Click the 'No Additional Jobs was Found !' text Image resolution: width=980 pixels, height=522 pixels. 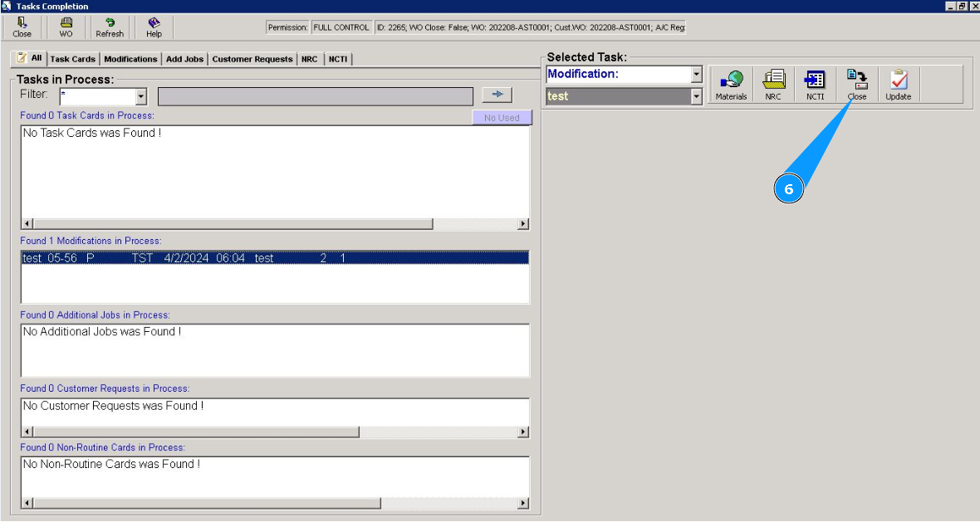pyautogui.click(x=102, y=332)
